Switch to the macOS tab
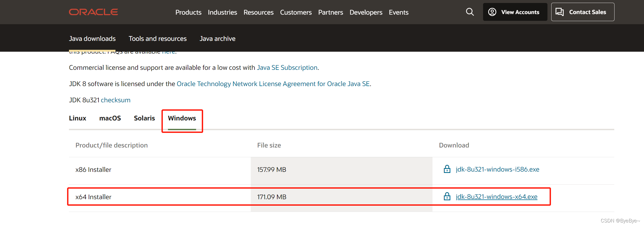 coord(110,118)
